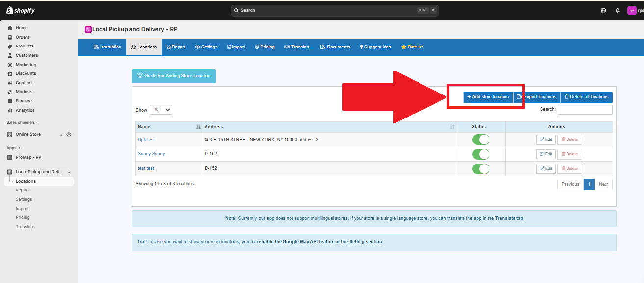Click the locations Search input

click(585, 110)
